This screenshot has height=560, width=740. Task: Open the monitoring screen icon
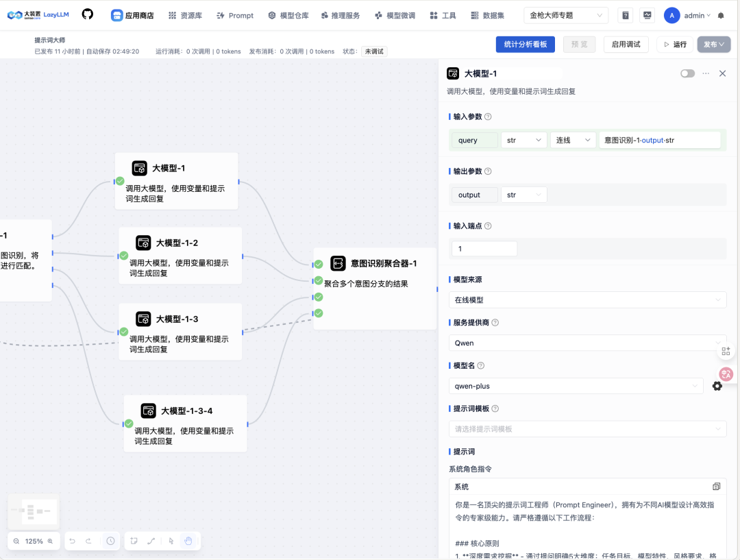pyautogui.click(x=647, y=15)
